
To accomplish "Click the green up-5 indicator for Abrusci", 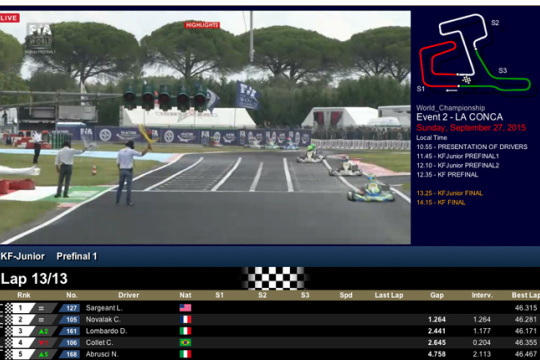I will pyautogui.click(x=43, y=354).
